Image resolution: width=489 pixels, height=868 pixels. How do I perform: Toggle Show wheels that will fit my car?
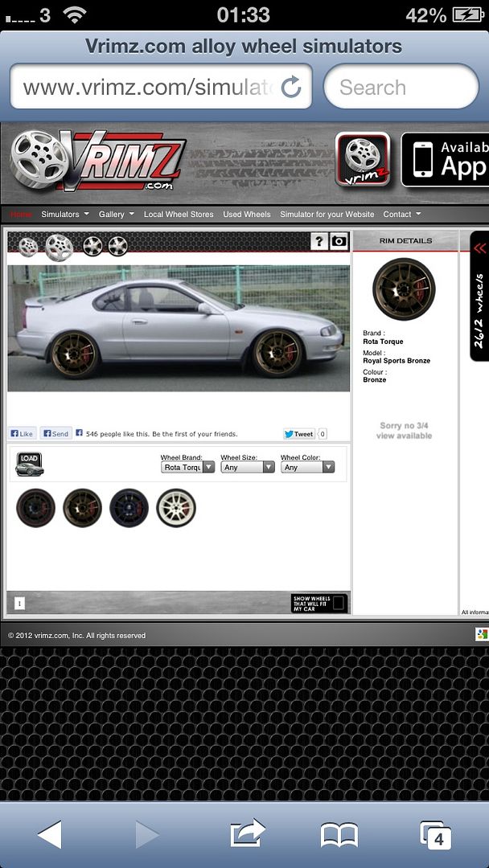[319, 604]
